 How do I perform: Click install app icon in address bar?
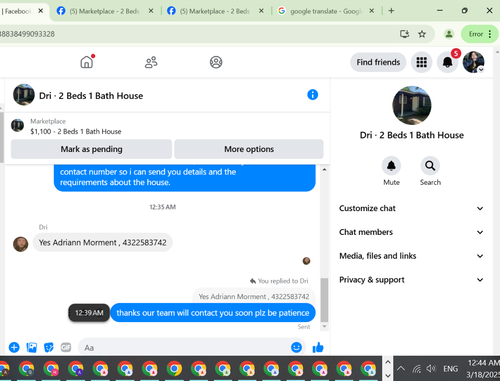404,34
